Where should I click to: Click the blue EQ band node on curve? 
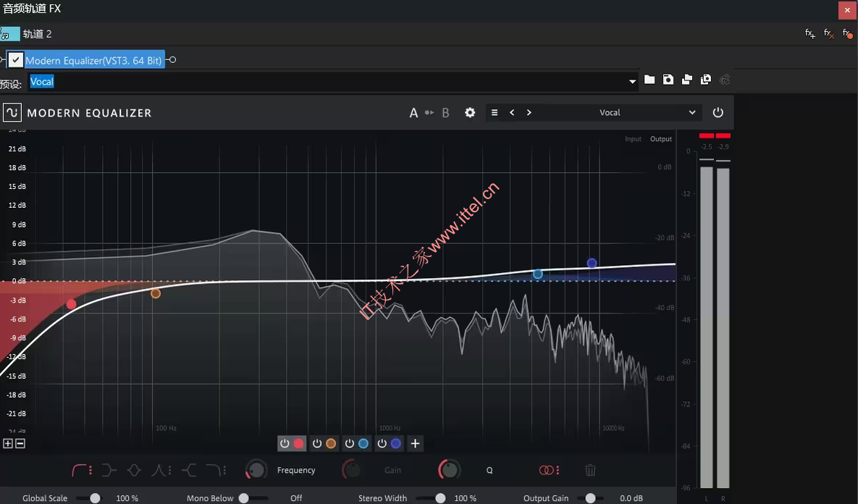click(538, 274)
